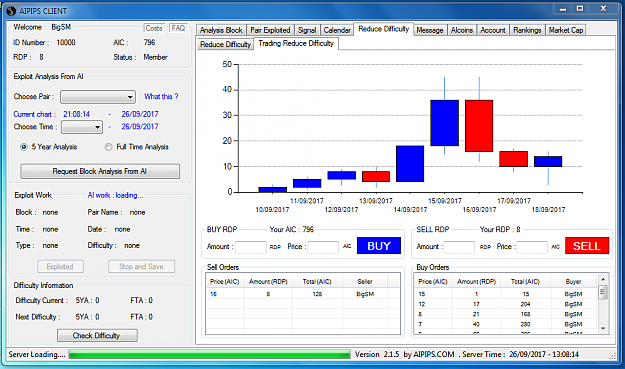Click the Check Difficulty button
Image resolution: width=625 pixels, height=369 pixels.
(97, 336)
